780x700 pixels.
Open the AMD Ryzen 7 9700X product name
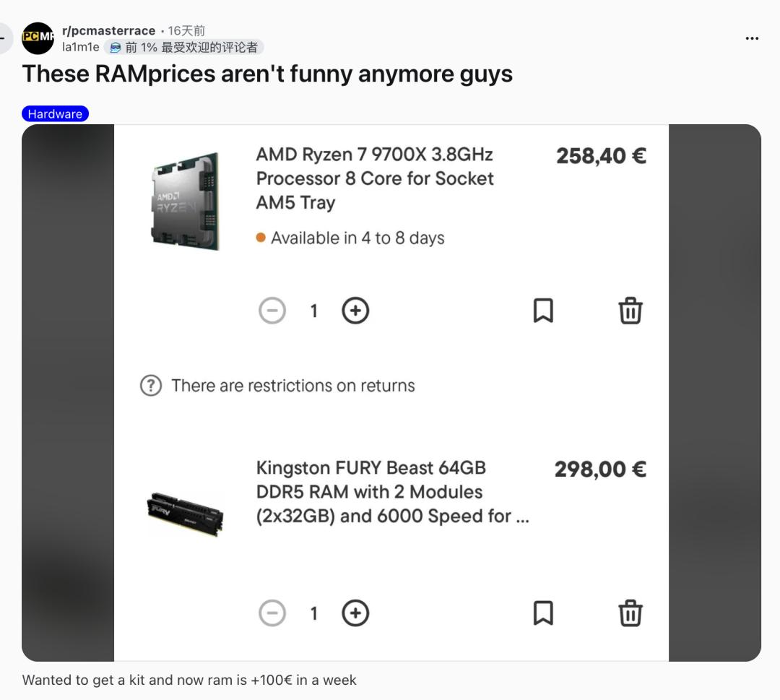point(375,178)
